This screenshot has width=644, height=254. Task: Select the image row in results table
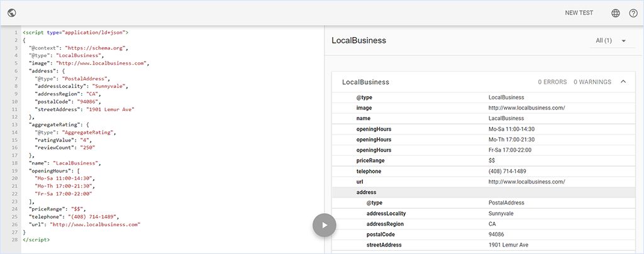483,108
